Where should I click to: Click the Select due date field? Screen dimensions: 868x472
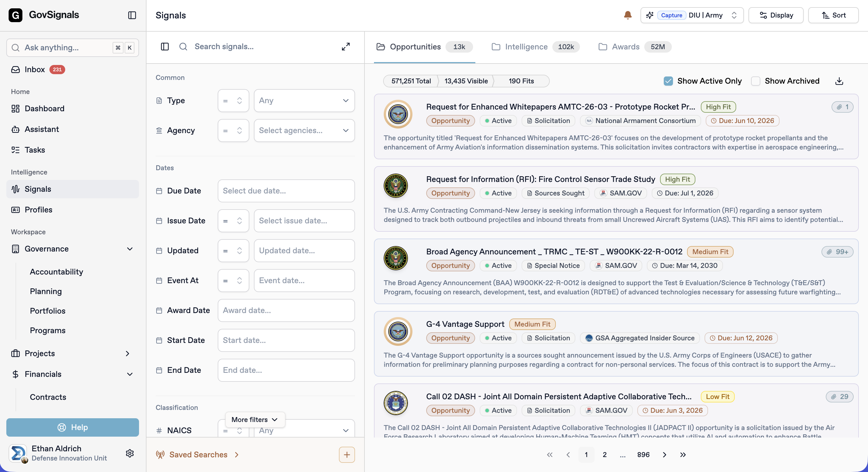(286, 191)
